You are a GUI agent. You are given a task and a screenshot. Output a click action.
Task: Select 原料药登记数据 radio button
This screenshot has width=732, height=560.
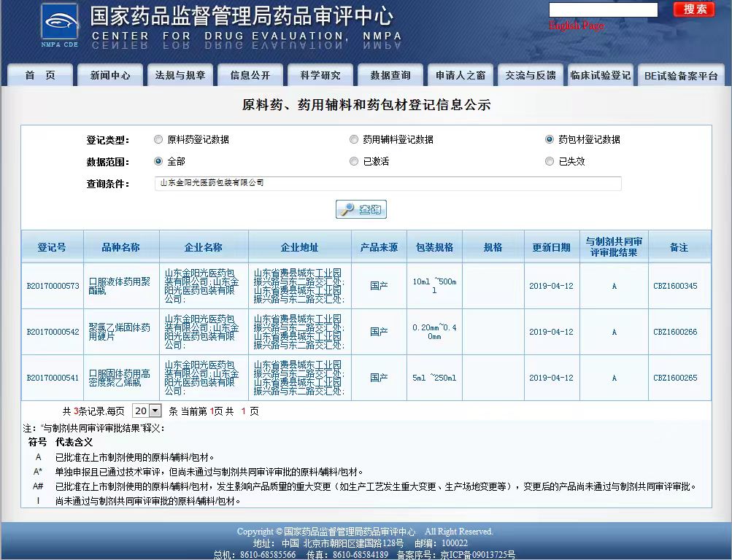point(158,139)
